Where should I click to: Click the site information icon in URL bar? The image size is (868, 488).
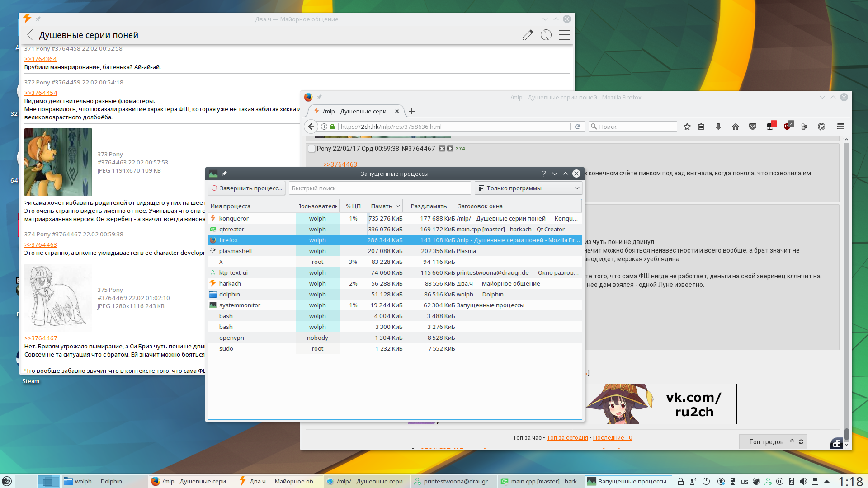[324, 127]
